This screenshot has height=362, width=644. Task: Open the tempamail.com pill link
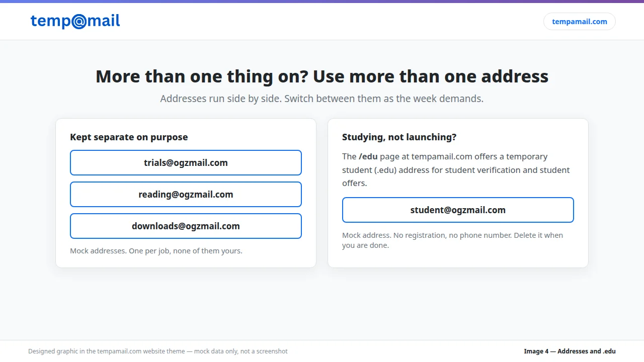pyautogui.click(x=580, y=22)
